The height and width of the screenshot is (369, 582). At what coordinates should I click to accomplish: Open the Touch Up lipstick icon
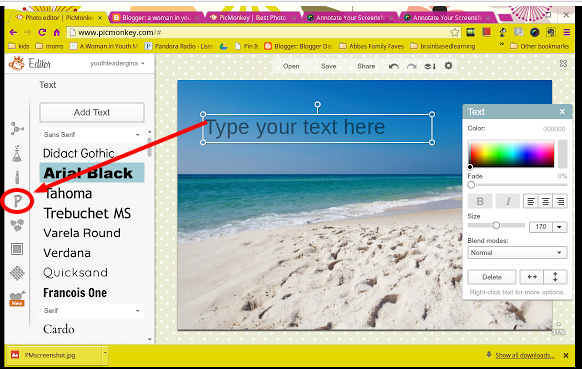17,177
